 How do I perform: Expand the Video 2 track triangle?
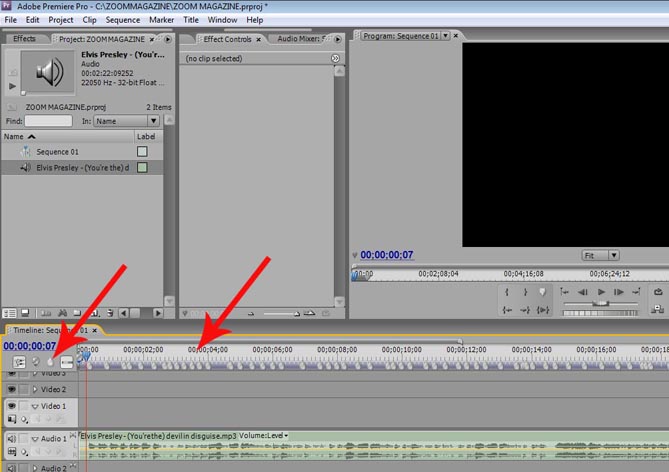(x=35, y=389)
